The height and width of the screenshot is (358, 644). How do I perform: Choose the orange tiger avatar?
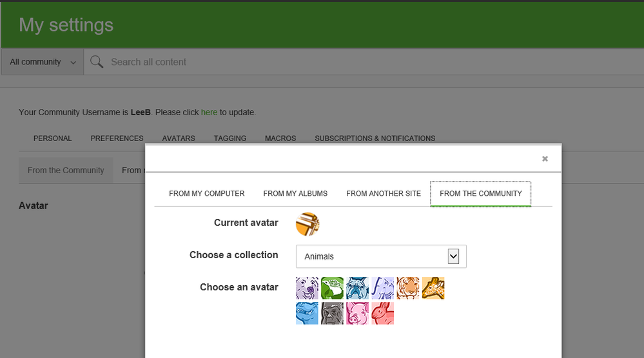[408, 288]
